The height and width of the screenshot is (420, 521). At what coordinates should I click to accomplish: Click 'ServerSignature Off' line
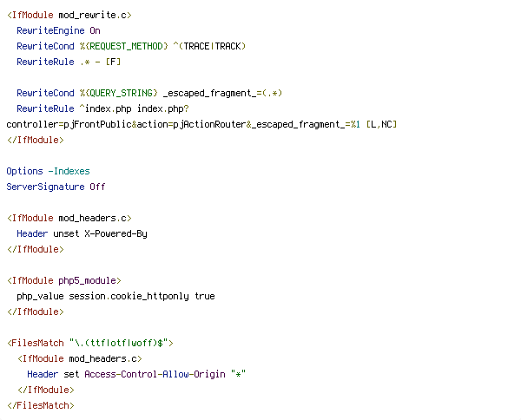pyautogui.click(x=56, y=187)
